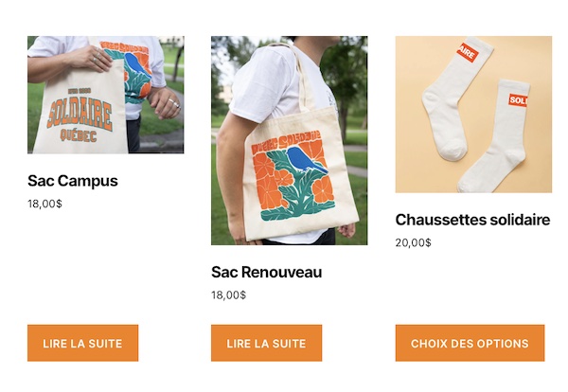Viewport: 568px width, 392px height.
Task: Click the Sac Renouveau product title
Action: (x=267, y=272)
